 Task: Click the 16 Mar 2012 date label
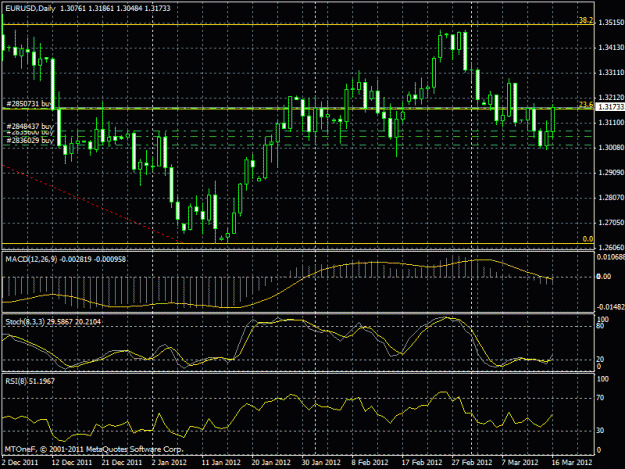point(572,462)
